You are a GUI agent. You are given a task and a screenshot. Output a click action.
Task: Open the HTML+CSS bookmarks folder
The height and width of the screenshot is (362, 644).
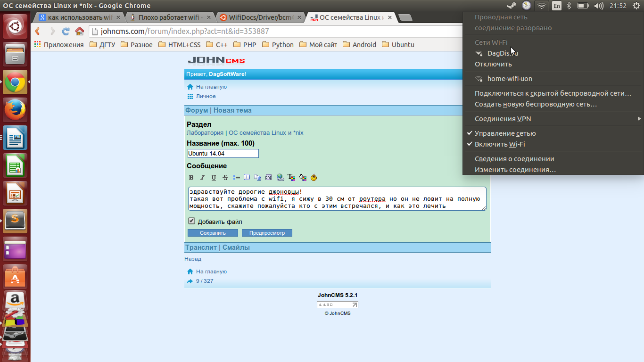pyautogui.click(x=180, y=45)
